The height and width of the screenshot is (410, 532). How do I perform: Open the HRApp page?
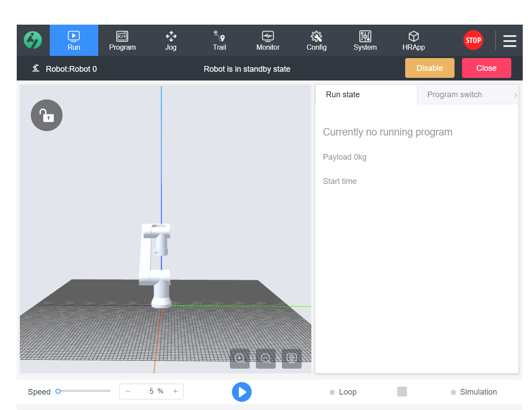[414, 40]
